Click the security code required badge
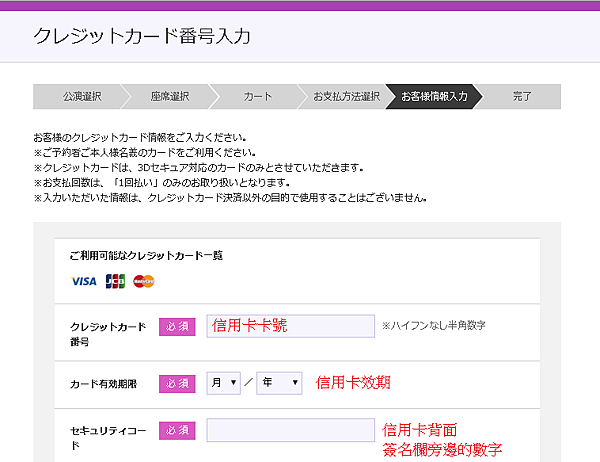 (177, 430)
